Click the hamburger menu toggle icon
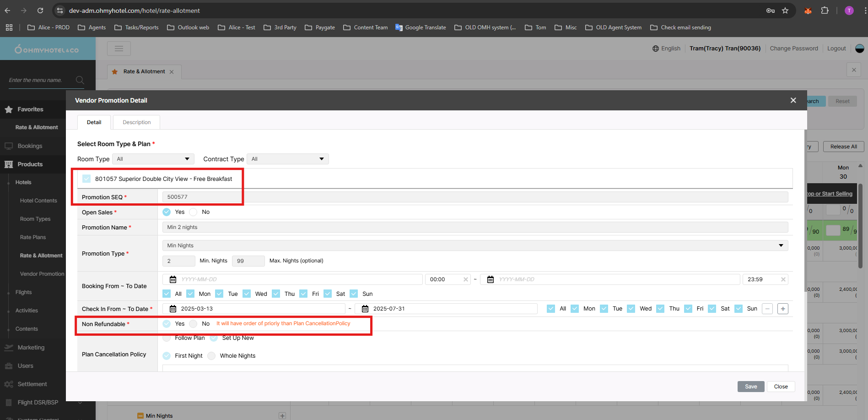The width and height of the screenshot is (868, 420). pos(119,49)
